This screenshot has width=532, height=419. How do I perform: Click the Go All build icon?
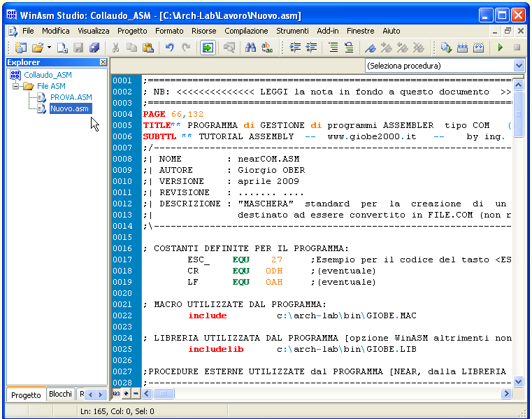(478, 48)
